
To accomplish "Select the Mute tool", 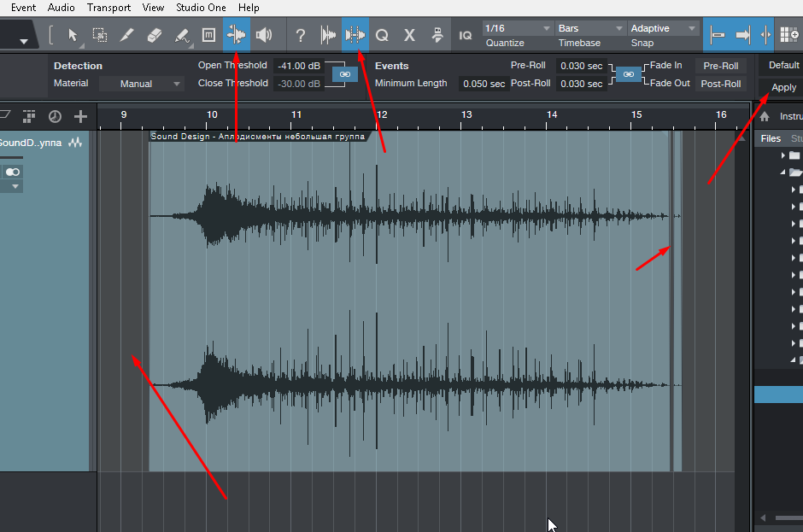I will 208,35.
